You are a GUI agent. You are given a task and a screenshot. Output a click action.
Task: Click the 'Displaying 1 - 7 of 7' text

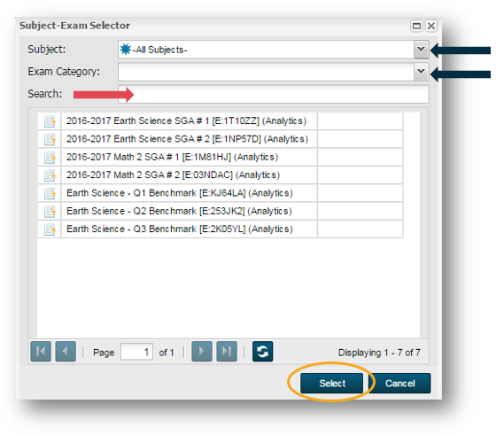coord(379,353)
